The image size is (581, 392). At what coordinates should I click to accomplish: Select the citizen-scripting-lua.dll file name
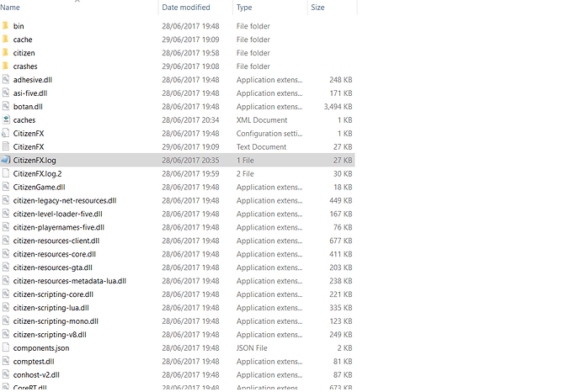click(51, 308)
